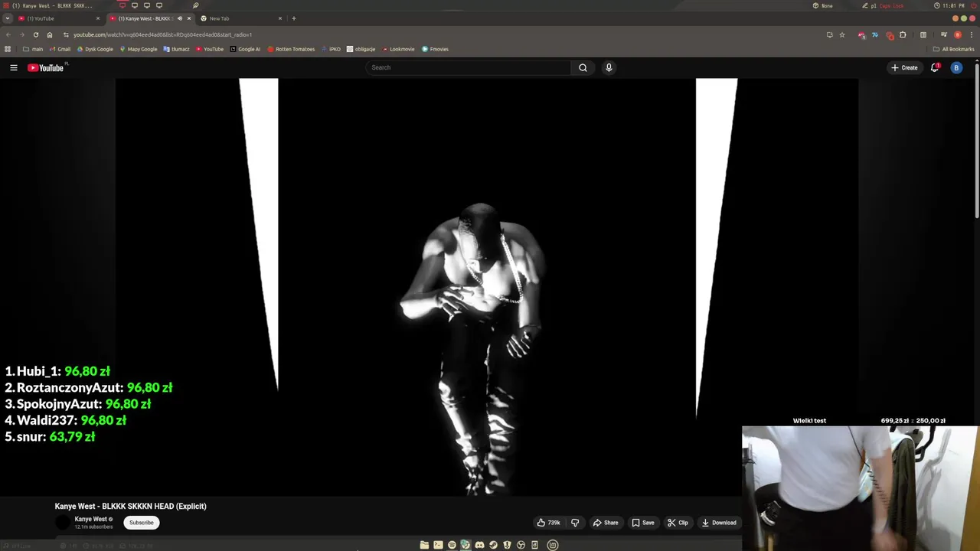The image size is (980, 551).
Task: Click the install/cast screen icon in address bar
Action: [x=829, y=34]
